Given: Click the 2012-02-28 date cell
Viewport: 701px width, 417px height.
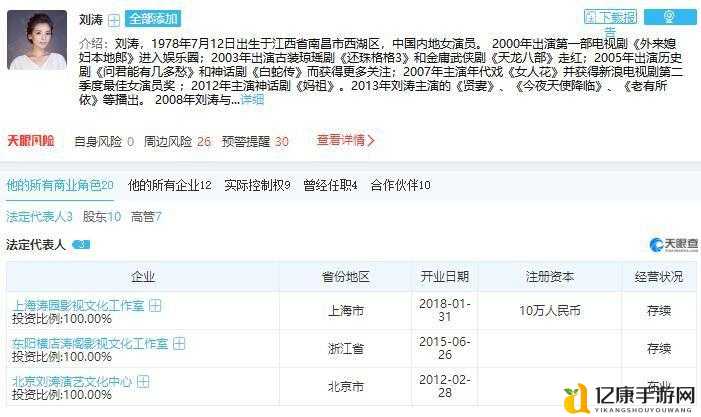Looking at the screenshot, I should [444, 386].
